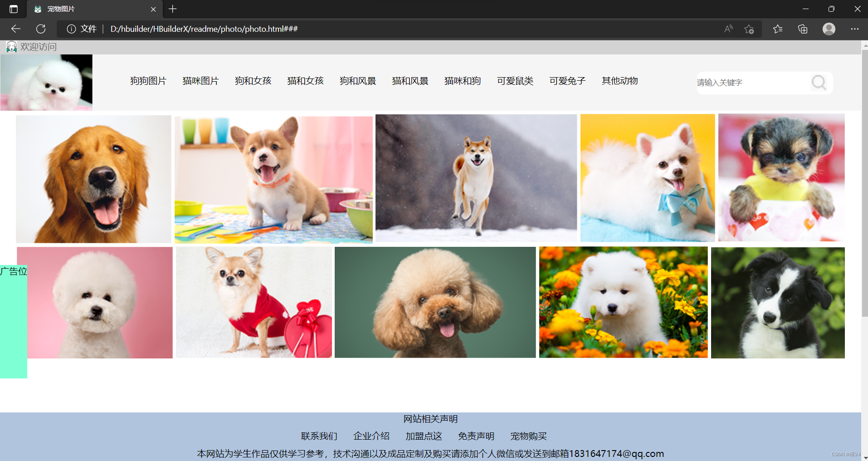Add this page to favorites
This screenshot has height=461, width=868.
coord(749,29)
